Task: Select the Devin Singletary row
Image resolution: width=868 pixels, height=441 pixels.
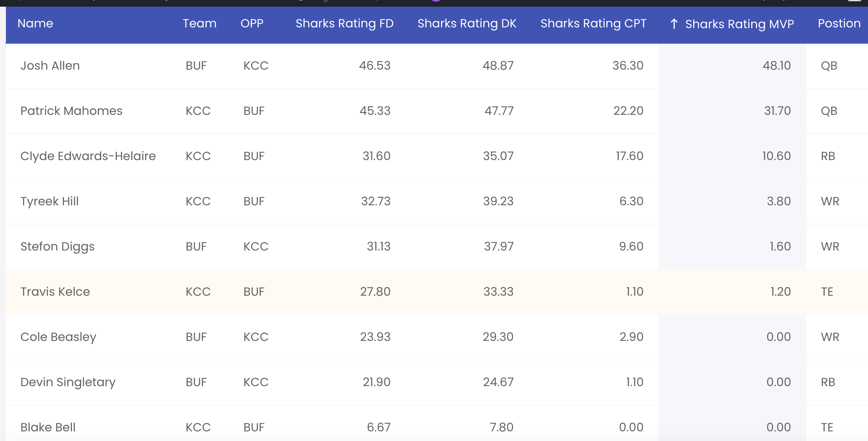Action: point(437,382)
